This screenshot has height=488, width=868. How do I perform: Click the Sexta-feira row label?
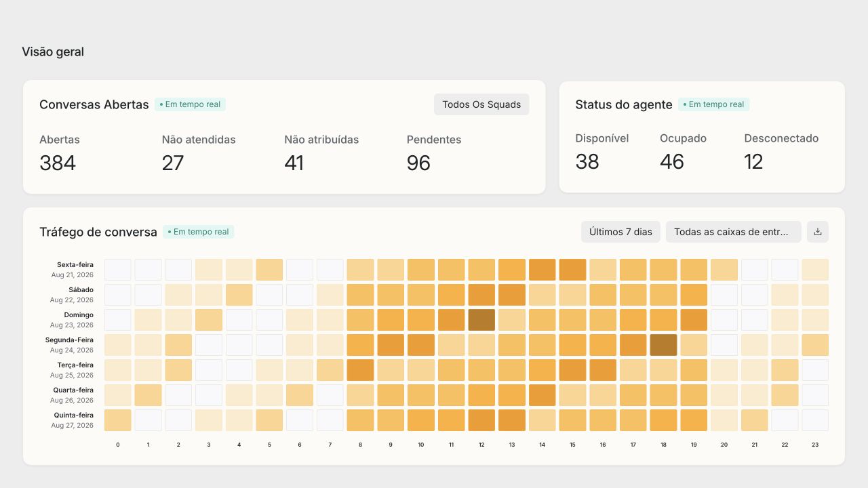[x=75, y=265]
